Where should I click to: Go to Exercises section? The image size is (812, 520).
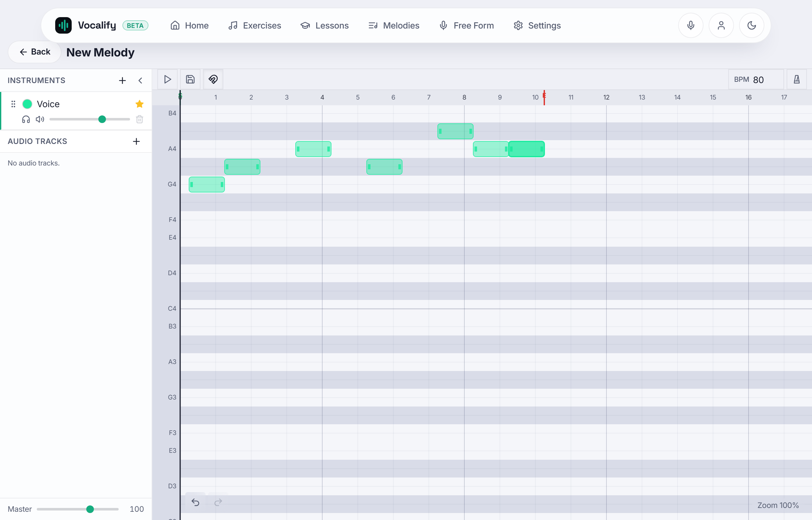point(255,25)
